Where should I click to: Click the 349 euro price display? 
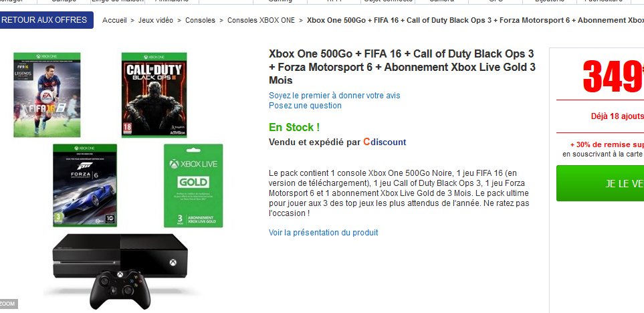pyautogui.click(x=613, y=76)
